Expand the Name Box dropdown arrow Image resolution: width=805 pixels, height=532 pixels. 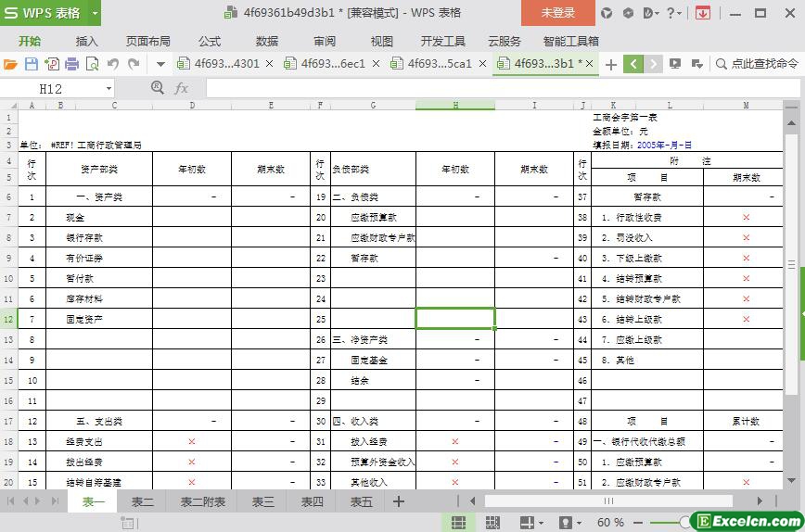click(x=109, y=89)
